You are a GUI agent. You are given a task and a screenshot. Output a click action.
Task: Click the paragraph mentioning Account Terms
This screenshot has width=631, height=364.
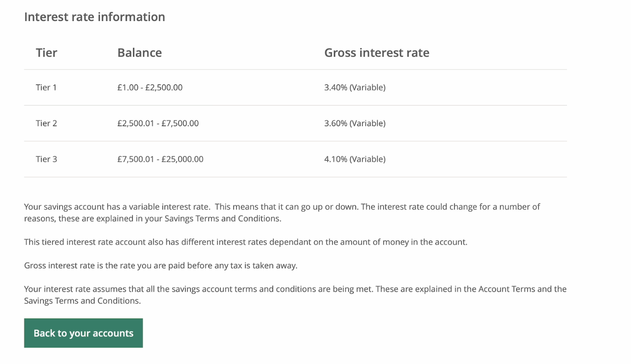(295, 295)
